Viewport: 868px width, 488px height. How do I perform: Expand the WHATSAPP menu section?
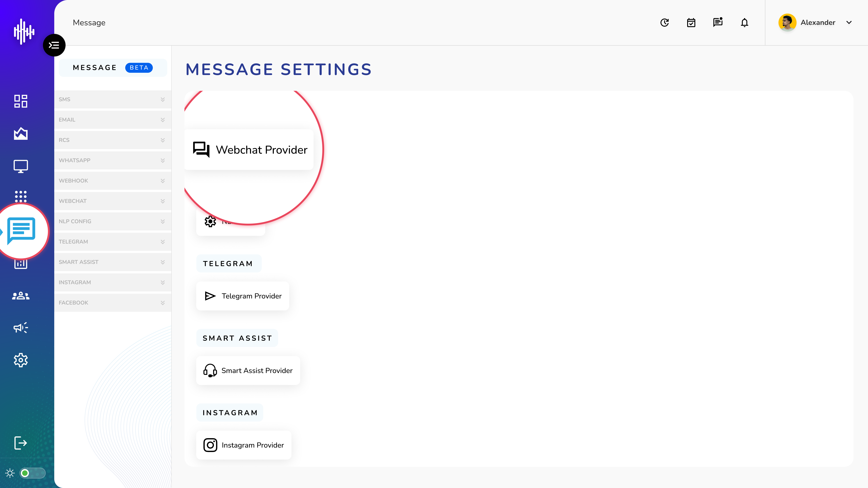pos(113,160)
